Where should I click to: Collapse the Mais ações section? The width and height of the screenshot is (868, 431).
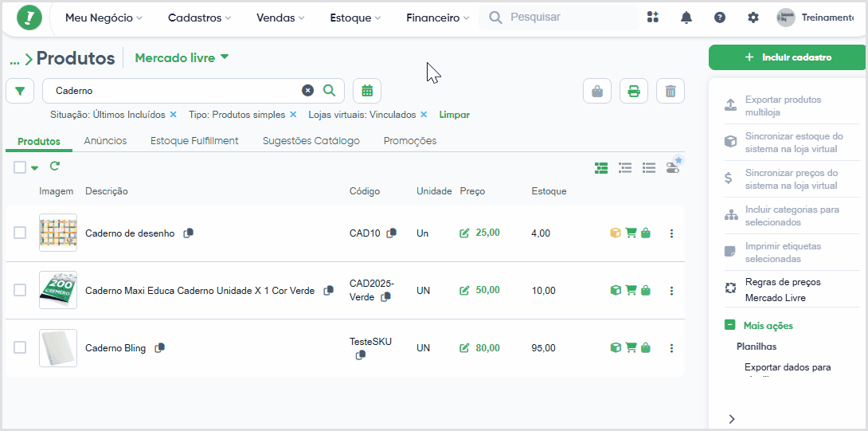pos(729,325)
